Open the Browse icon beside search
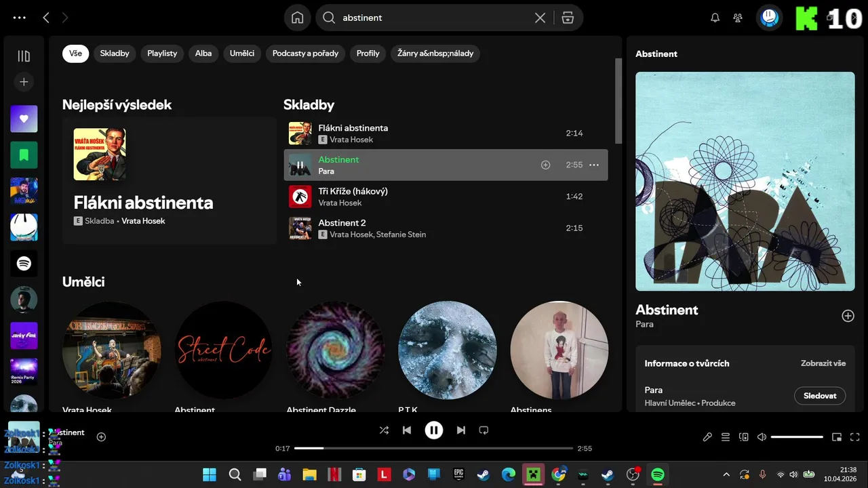The image size is (868, 488). click(568, 18)
